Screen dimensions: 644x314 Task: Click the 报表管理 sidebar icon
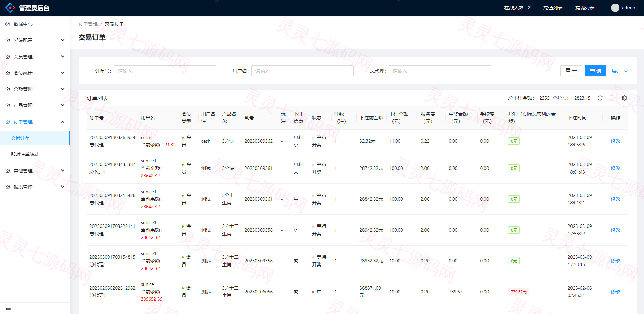pyautogui.click(x=8, y=187)
